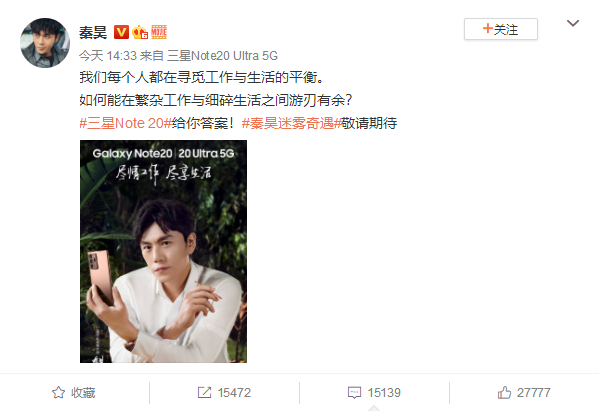Like the post with thumbs-up icon
599x411 pixels.
504,392
